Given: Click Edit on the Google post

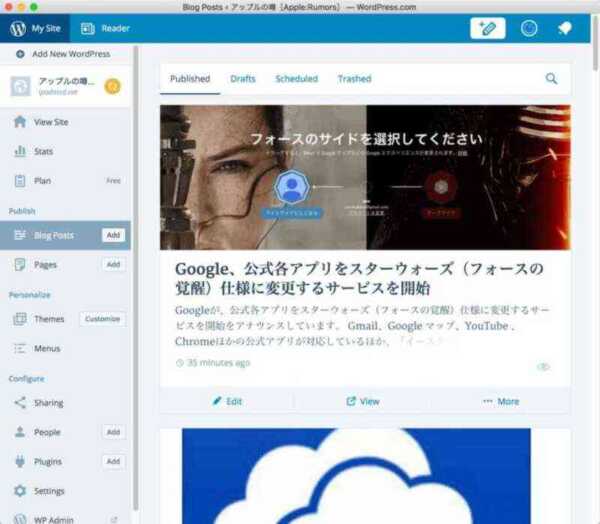Looking at the screenshot, I should pos(228,401).
